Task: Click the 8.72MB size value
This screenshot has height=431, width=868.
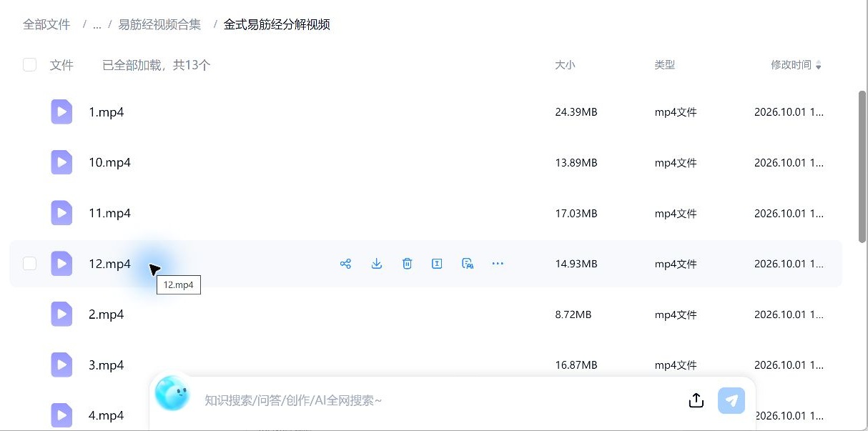Action: point(573,314)
